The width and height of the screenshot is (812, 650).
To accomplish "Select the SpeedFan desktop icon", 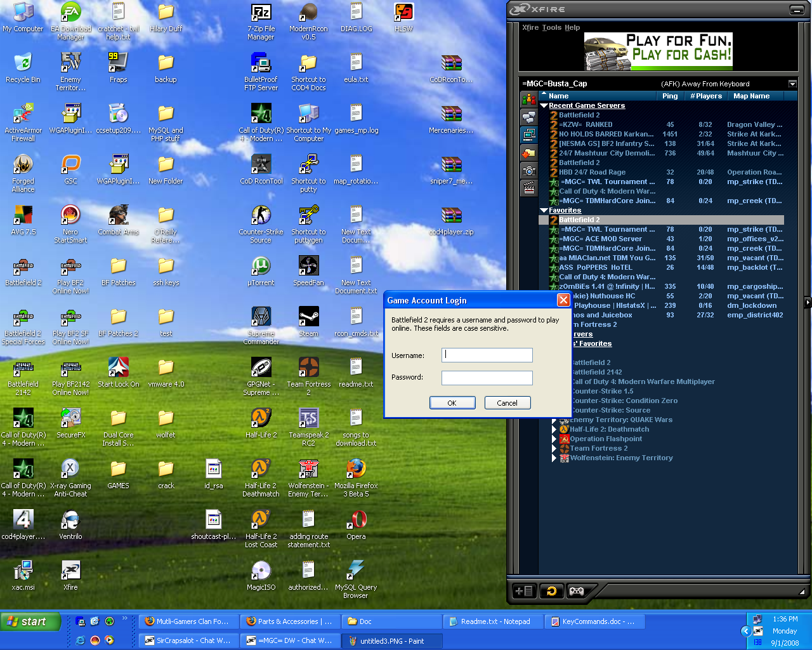I will pyautogui.click(x=309, y=270).
